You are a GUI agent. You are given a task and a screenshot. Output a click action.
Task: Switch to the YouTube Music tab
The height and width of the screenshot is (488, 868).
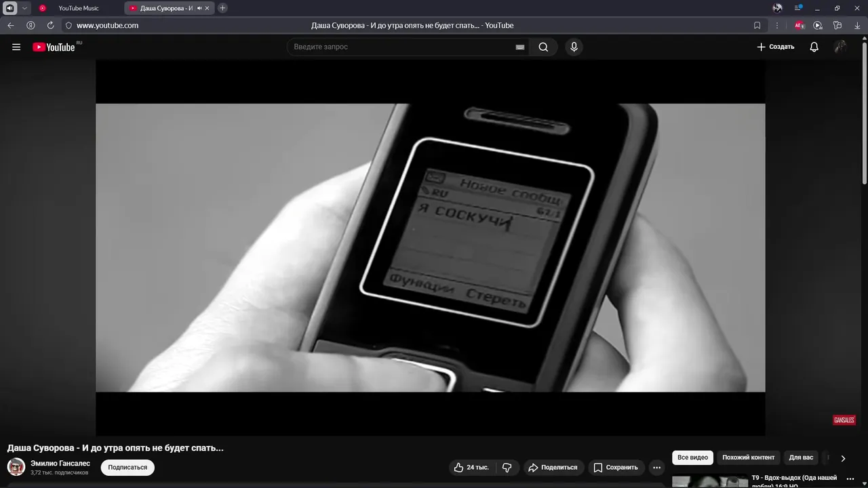click(78, 8)
